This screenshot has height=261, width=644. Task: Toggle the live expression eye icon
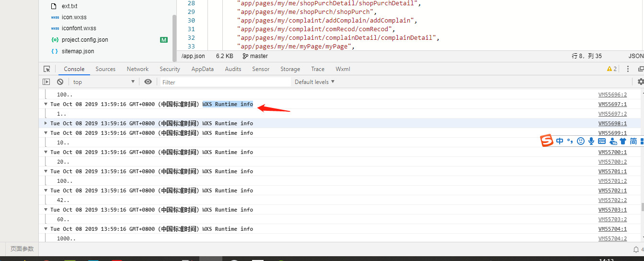tap(148, 82)
